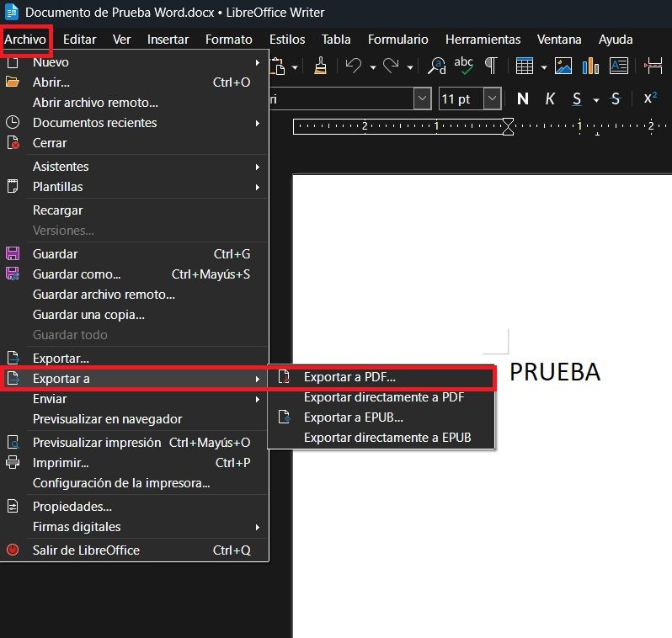672x638 pixels.
Task: Open the Ayuda menu
Action: coord(616,40)
